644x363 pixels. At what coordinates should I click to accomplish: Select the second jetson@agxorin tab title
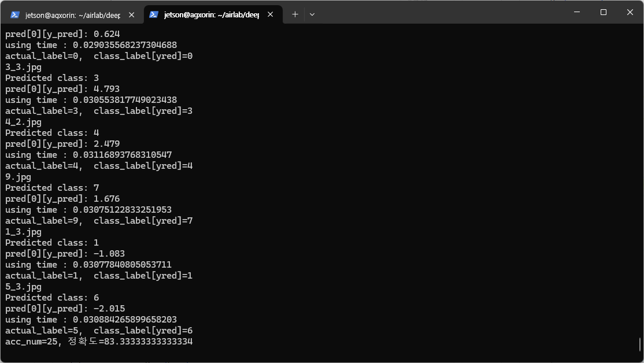(x=211, y=14)
